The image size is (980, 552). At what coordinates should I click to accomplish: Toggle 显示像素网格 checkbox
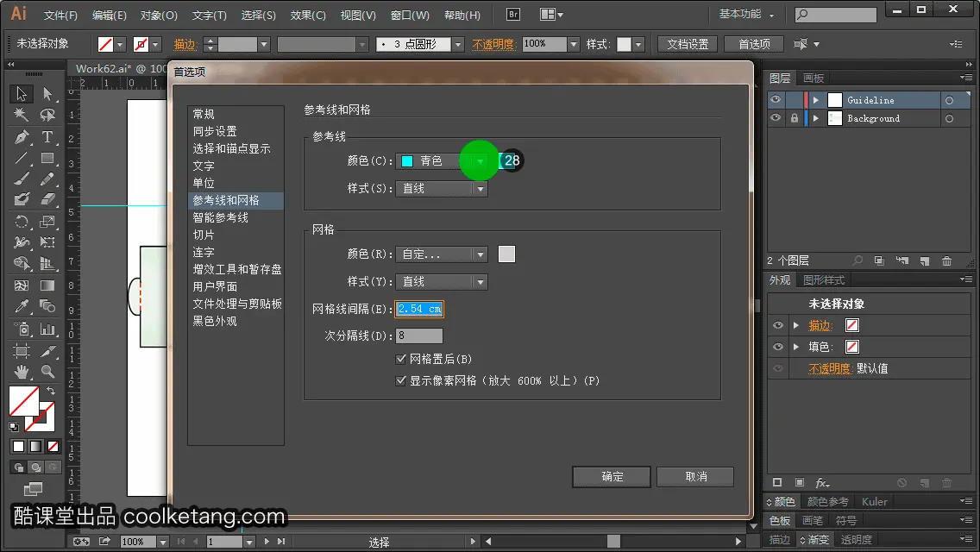[400, 380]
